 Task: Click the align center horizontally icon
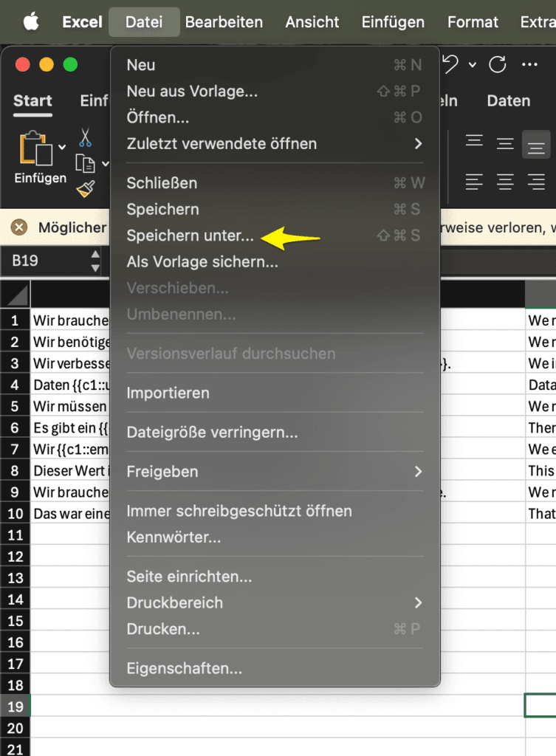tap(505, 181)
